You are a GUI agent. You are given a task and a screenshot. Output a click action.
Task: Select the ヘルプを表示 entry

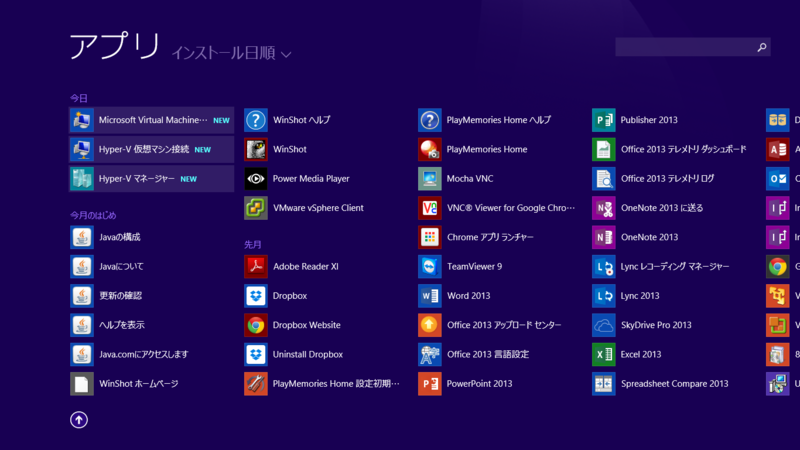121,325
